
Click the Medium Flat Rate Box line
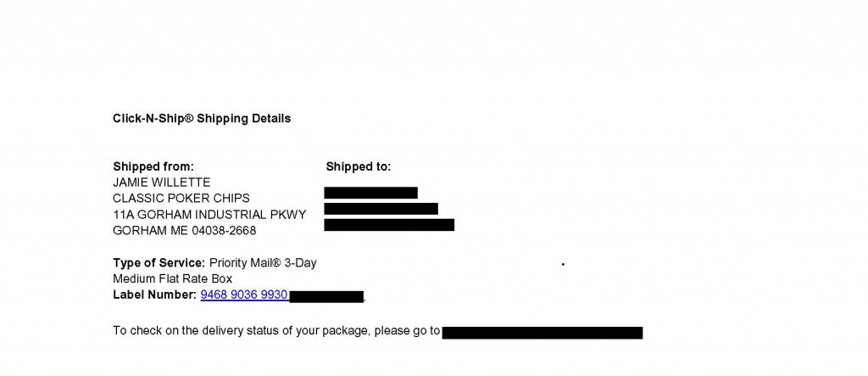point(172,279)
